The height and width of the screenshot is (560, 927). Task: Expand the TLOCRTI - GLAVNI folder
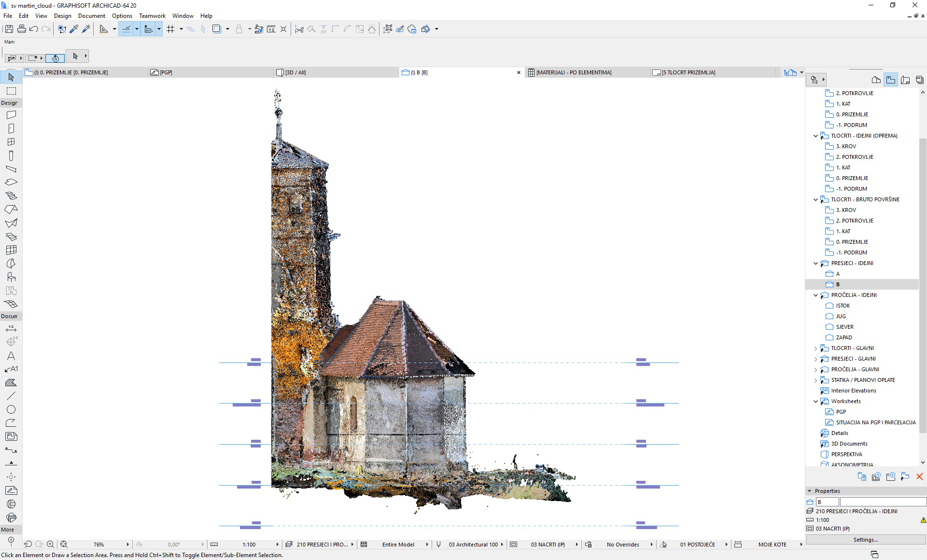816,348
